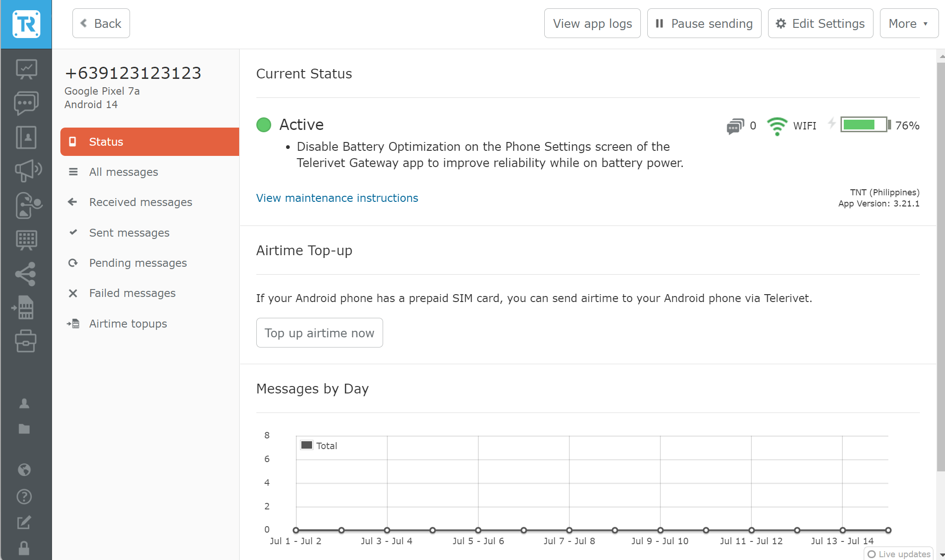Click the Jul 1 - Jul 2 data point

296,530
